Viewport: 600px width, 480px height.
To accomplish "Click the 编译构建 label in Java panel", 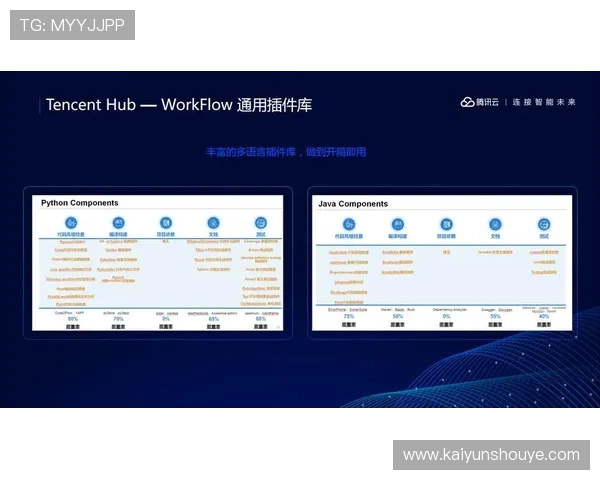I will 398,236.
